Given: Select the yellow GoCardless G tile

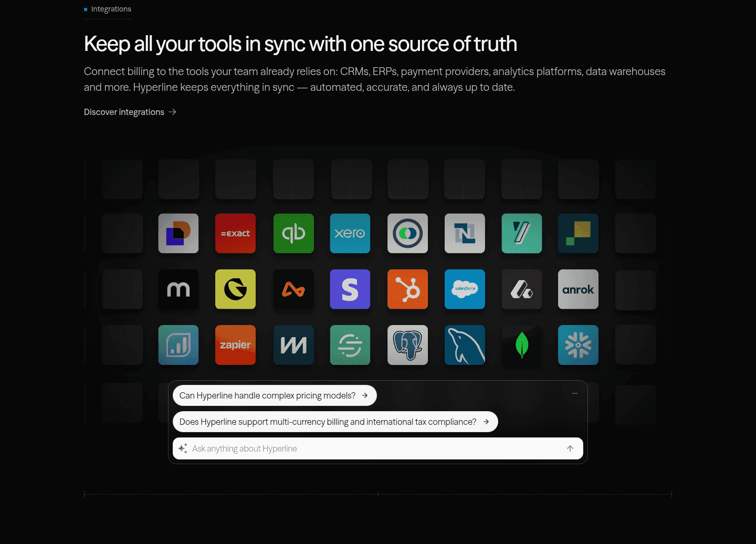Looking at the screenshot, I should click(x=235, y=289).
